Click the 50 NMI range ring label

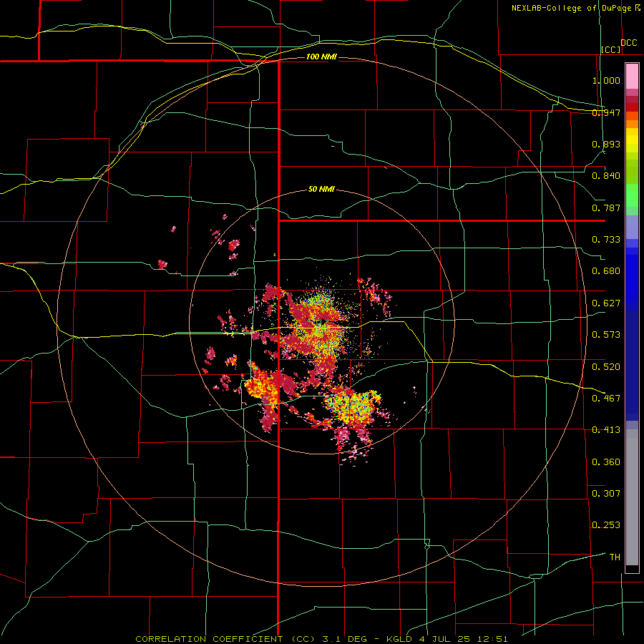coord(321,189)
